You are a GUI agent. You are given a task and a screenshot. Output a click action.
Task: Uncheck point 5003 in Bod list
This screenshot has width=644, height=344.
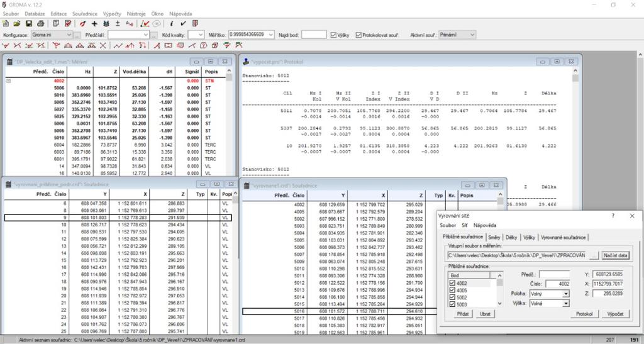[452, 304]
